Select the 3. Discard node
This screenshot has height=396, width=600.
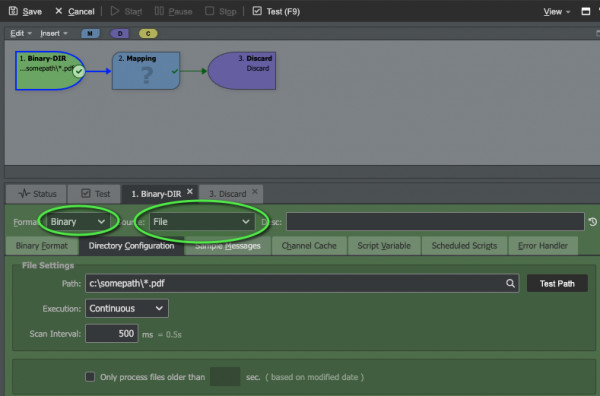(x=241, y=71)
